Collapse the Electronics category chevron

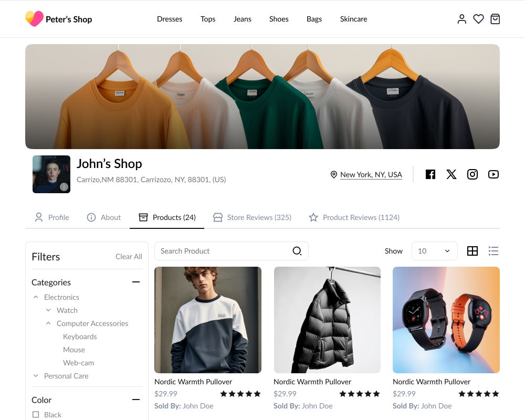pyautogui.click(x=36, y=297)
